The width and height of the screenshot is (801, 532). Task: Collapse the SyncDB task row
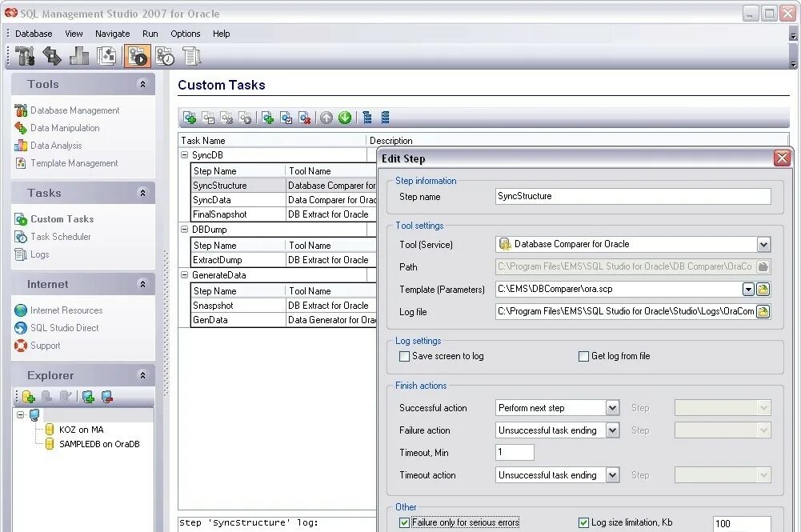point(184,154)
